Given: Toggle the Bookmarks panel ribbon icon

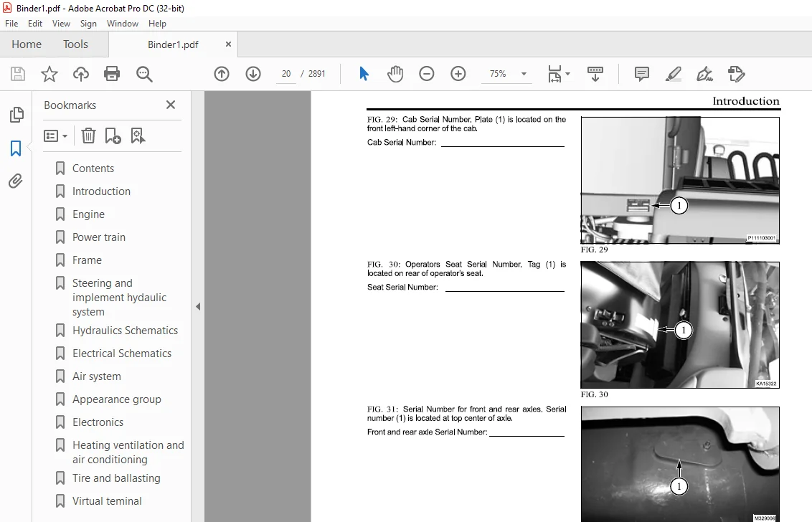Looking at the screenshot, I should 16,148.
